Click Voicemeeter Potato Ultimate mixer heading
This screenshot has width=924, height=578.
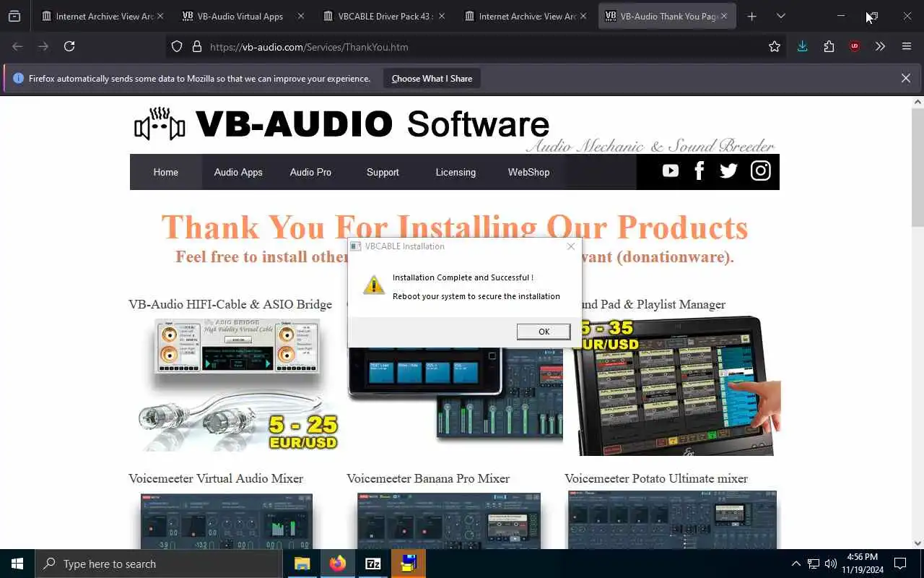(x=656, y=478)
